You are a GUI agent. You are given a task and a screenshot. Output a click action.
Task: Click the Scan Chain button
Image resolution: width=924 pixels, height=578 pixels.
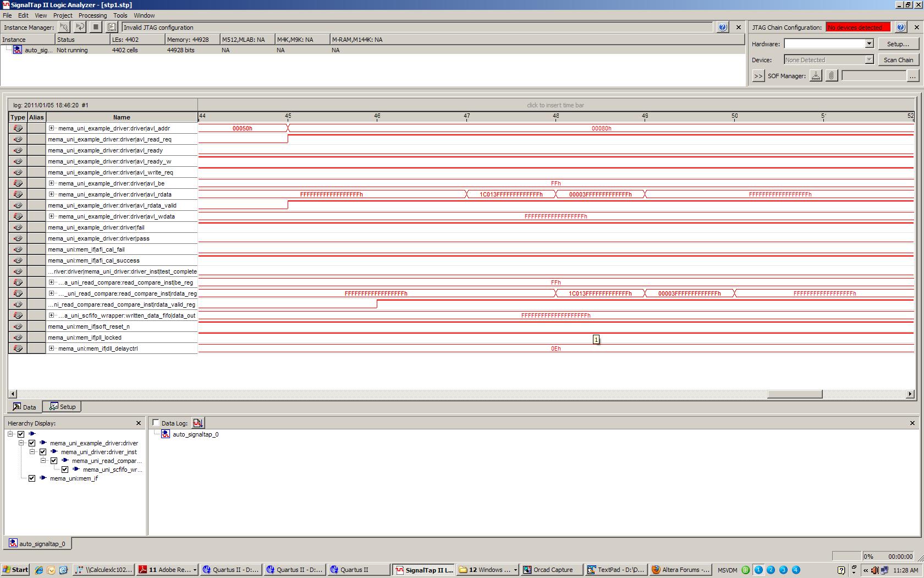(x=898, y=60)
